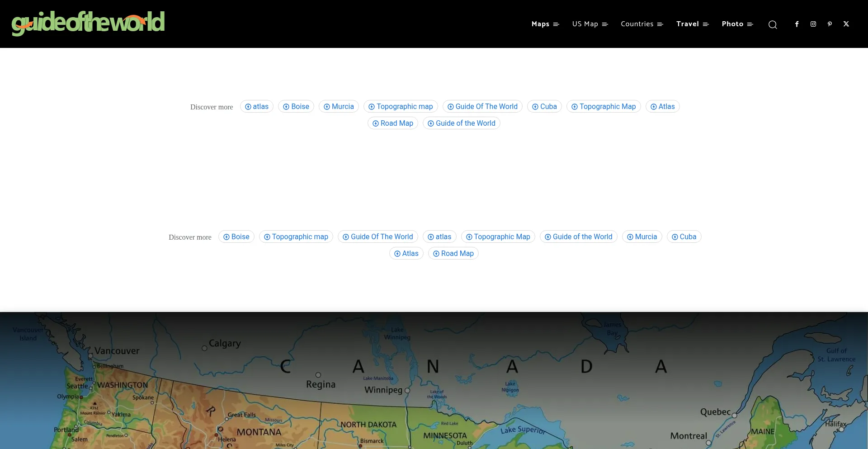
Task: Click the plus icon beside first-row Cuba
Action: pyautogui.click(x=535, y=107)
